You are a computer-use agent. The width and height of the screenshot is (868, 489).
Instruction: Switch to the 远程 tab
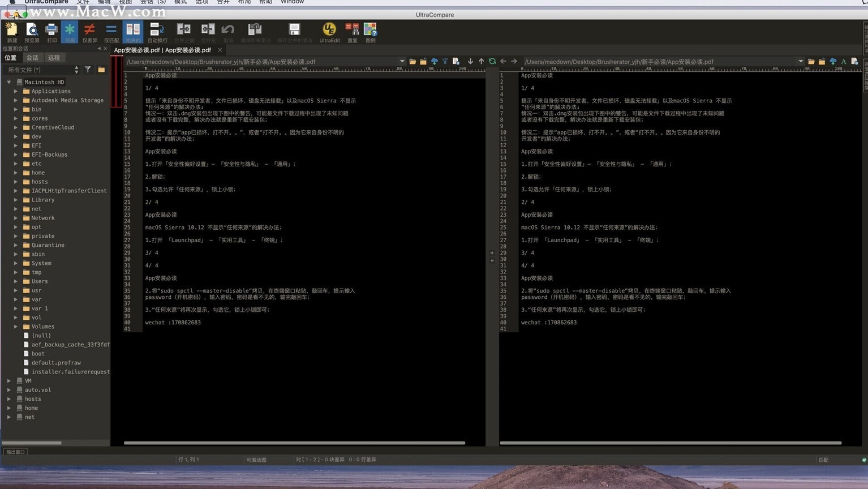point(54,58)
